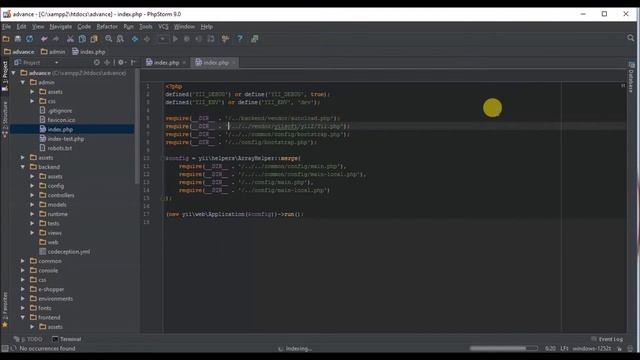Collapse the backend folder
640x360 pixels.
tap(23, 167)
